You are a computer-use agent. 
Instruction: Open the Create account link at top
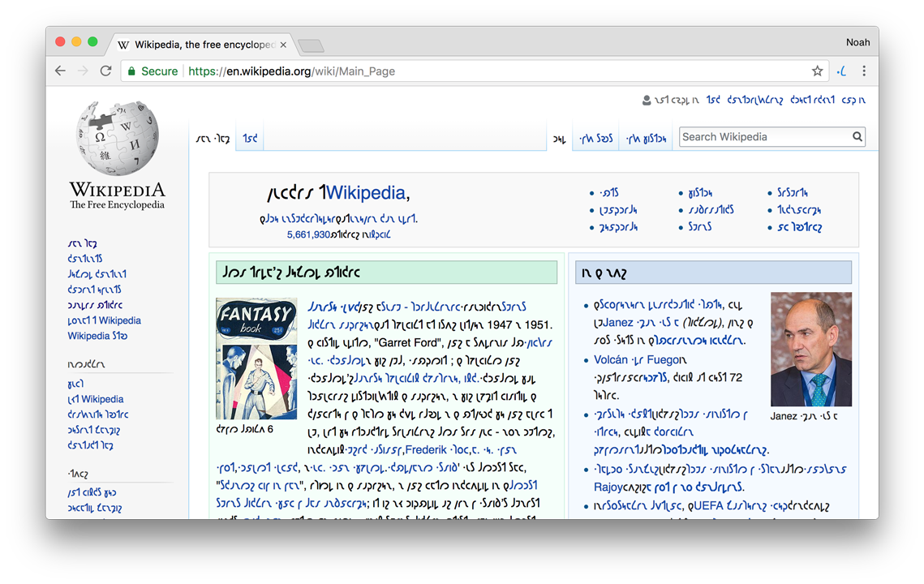813,101
